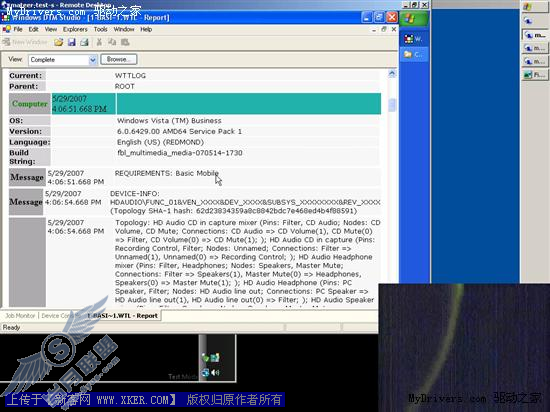Click the first Message row header
Screen dimensions: 550x412
(27, 177)
